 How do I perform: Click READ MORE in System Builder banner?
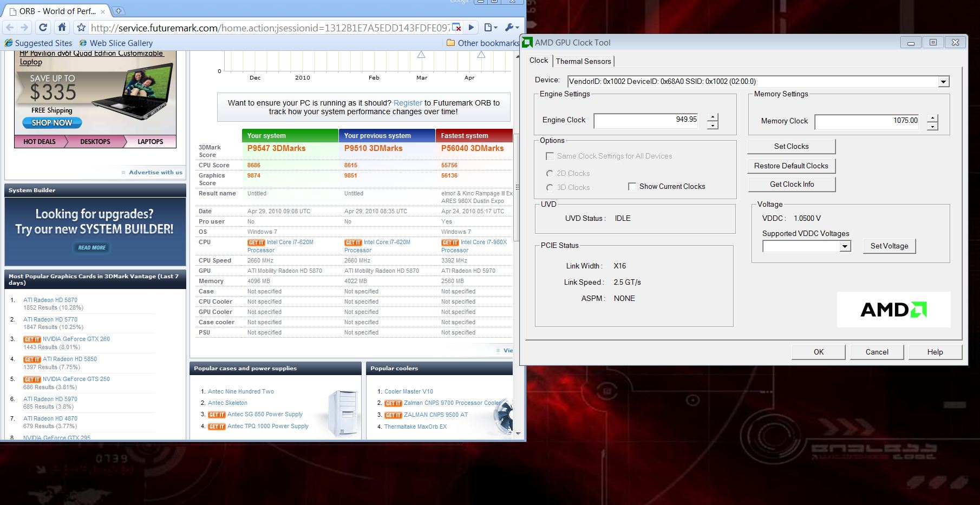click(x=92, y=247)
